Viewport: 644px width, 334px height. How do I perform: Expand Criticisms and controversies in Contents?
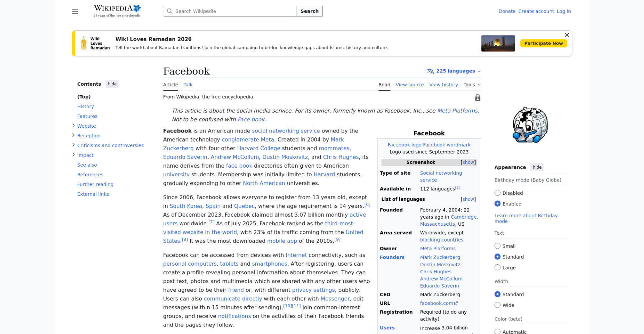pos(73,145)
